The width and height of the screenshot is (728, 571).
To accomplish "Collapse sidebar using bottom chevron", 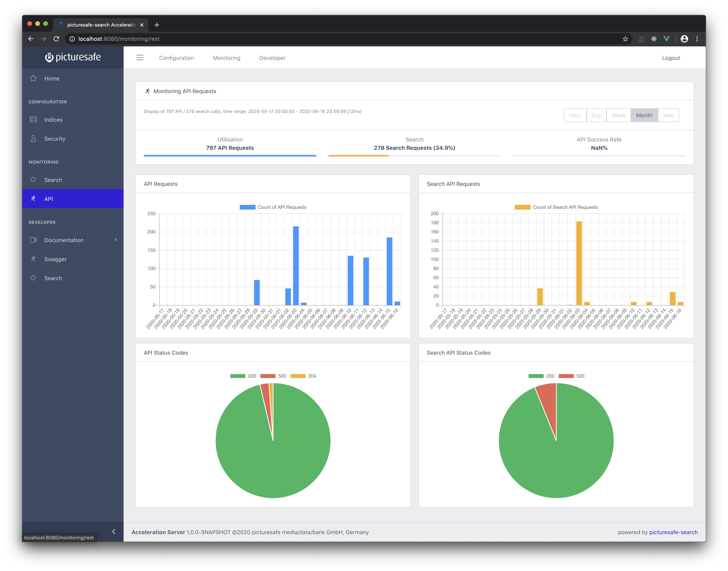I will point(114,532).
